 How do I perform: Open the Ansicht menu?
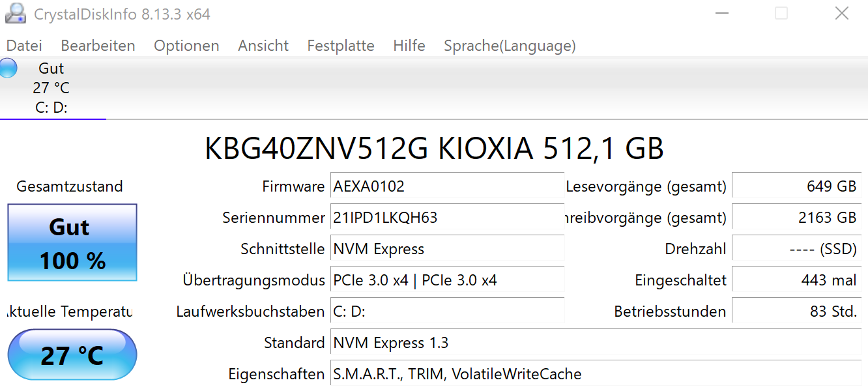click(x=263, y=46)
